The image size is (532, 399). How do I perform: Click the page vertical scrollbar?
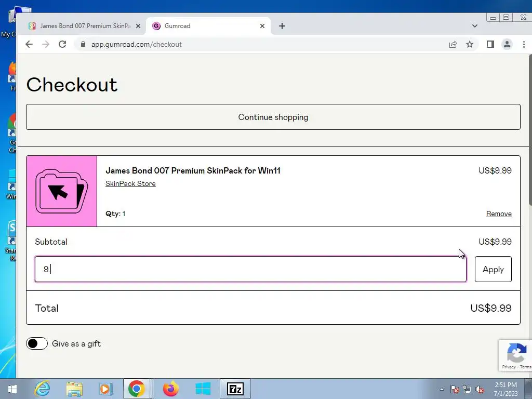tap(530, 130)
